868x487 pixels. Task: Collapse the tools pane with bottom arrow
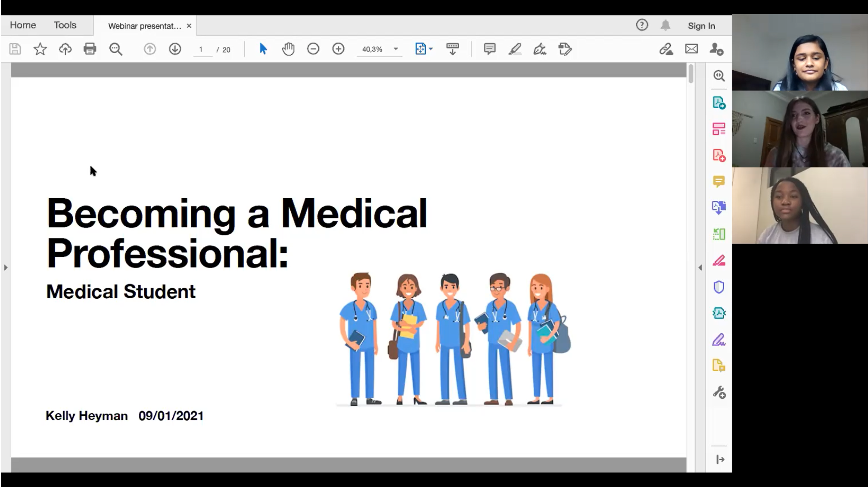pyautogui.click(x=720, y=459)
